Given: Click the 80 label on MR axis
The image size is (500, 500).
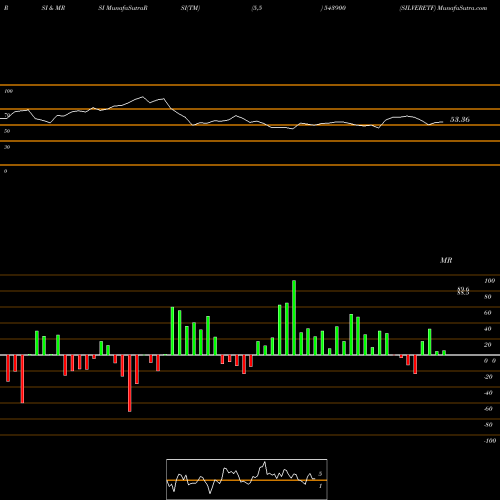Looking at the screenshot, I should point(487,297).
